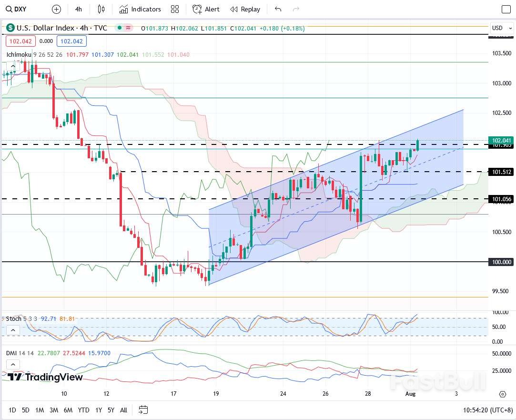Open the indicator templates grid icon

coord(175,9)
